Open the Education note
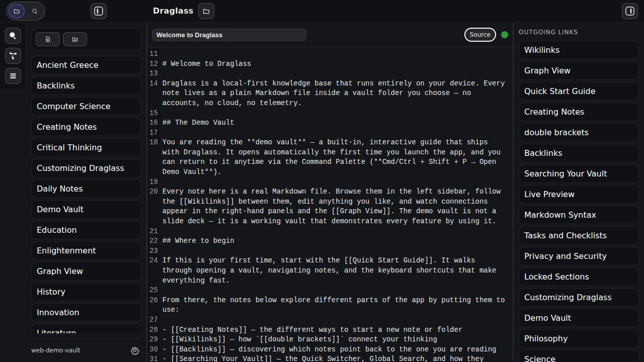 (x=86, y=230)
